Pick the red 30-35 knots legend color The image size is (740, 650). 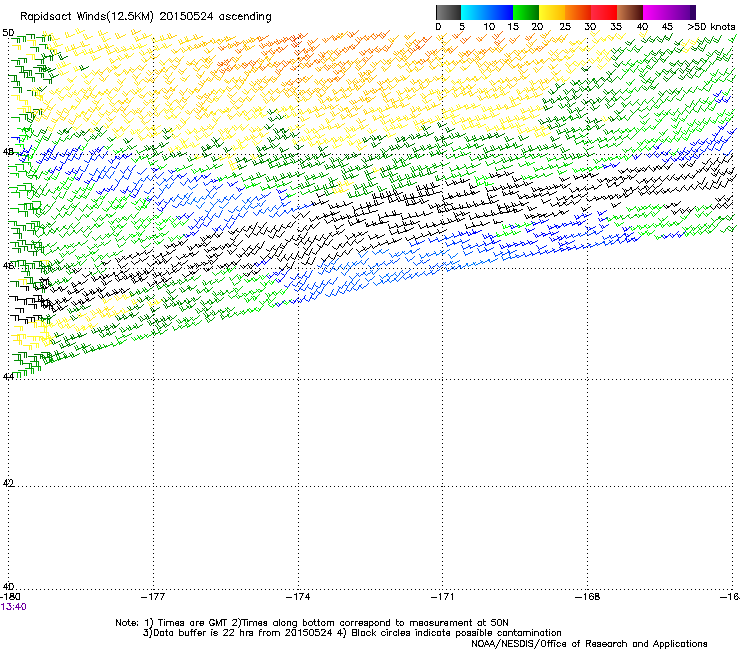(x=604, y=12)
